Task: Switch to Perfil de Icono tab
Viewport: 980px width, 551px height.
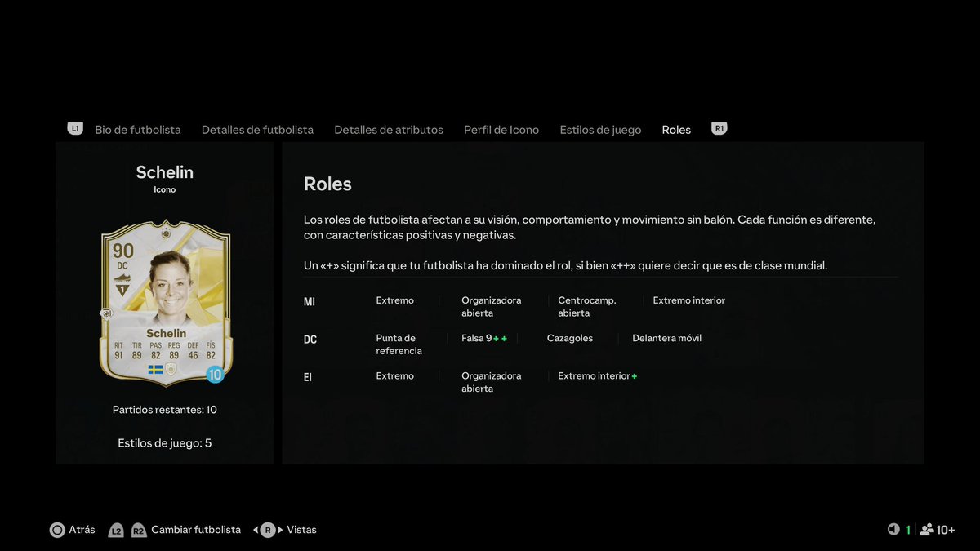Action: (x=501, y=130)
